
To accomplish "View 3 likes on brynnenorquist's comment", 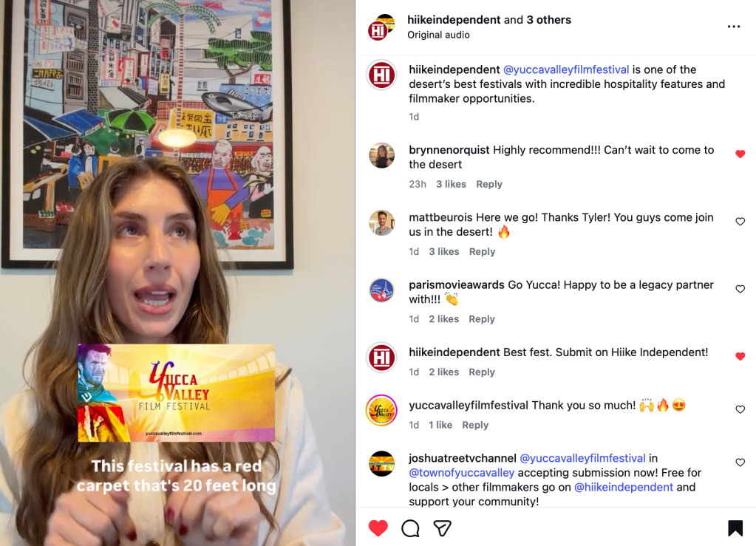I will point(451,184).
